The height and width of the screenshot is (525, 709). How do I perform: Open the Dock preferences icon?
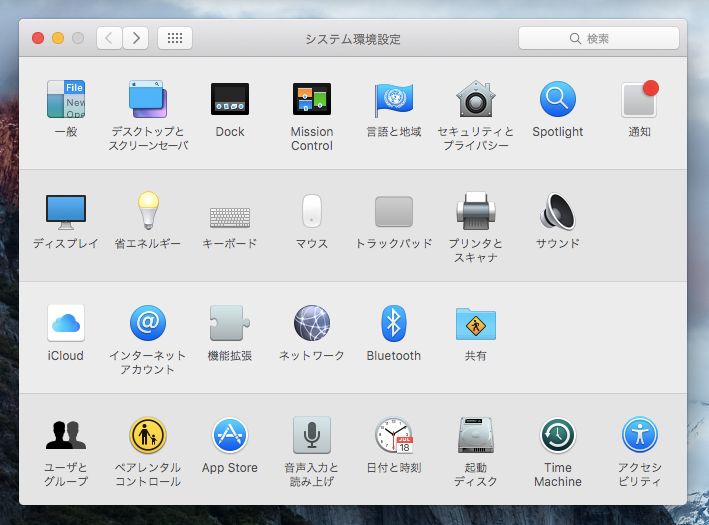click(x=230, y=99)
